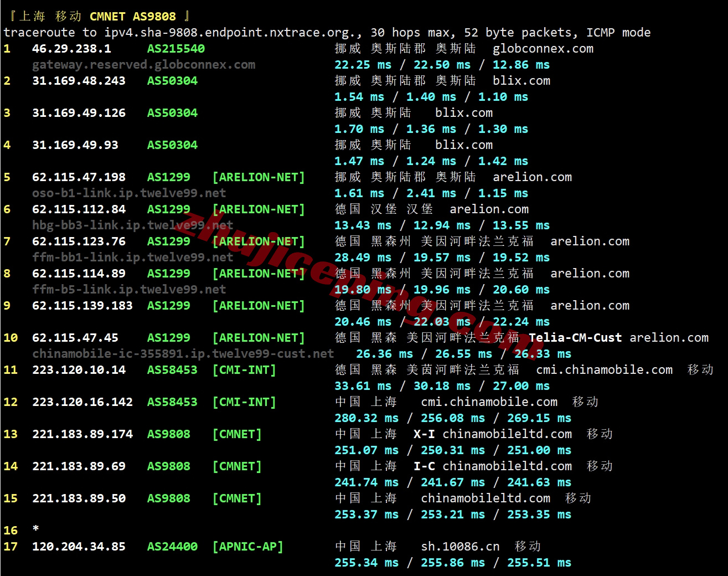Select IP 221.183.89.69
Viewport: 728px width, 576px height.
(x=79, y=466)
